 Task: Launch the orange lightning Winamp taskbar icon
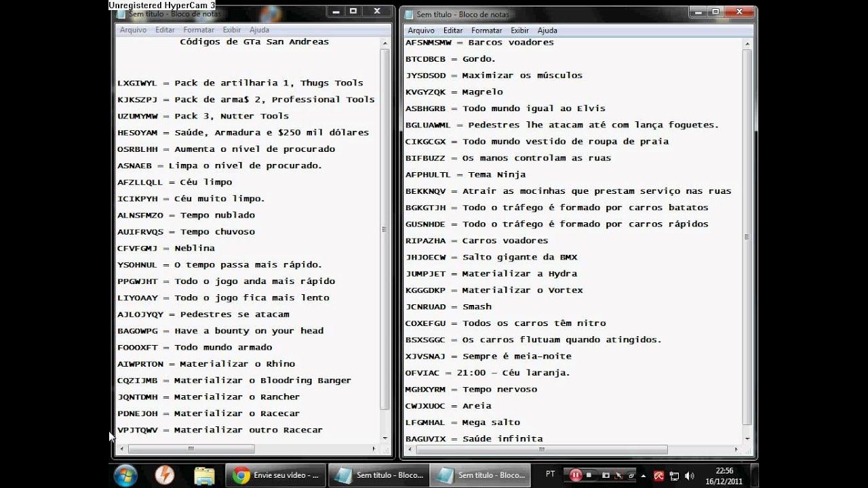(x=165, y=475)
